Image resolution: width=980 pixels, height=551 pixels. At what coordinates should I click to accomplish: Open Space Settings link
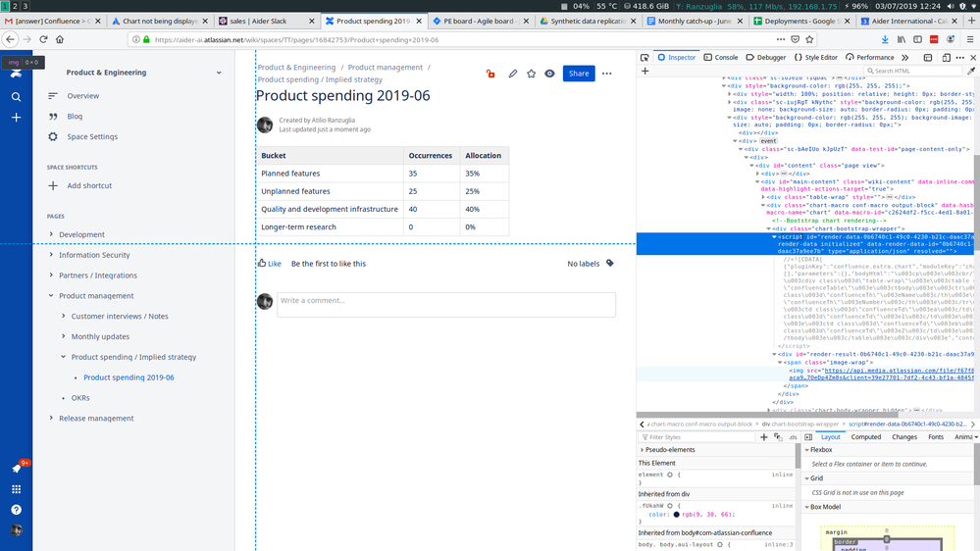tap(92, 137)
